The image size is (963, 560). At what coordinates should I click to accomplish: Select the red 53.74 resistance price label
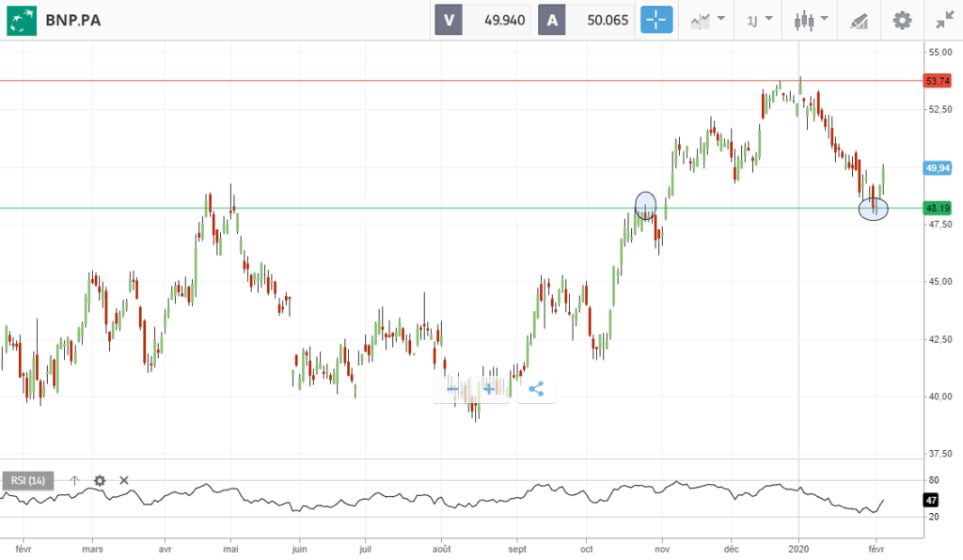(x=938, y=81)
